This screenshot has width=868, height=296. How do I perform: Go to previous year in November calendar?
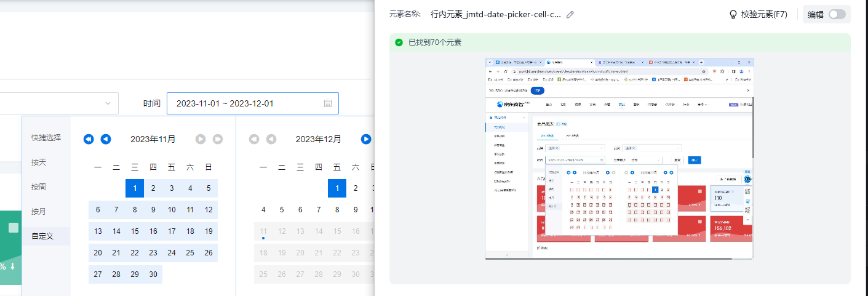tap(89, 139)
